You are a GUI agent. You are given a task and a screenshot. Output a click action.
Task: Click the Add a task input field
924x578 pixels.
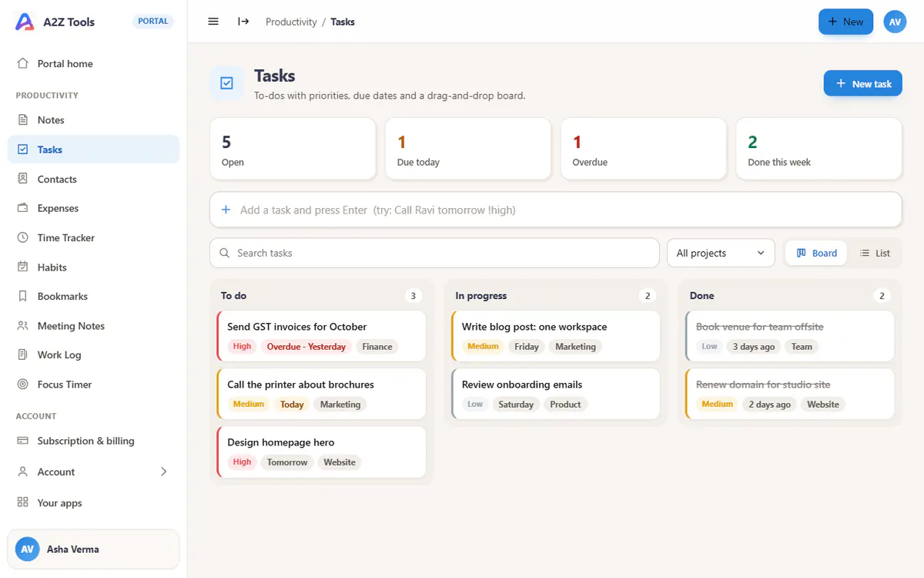556,210
